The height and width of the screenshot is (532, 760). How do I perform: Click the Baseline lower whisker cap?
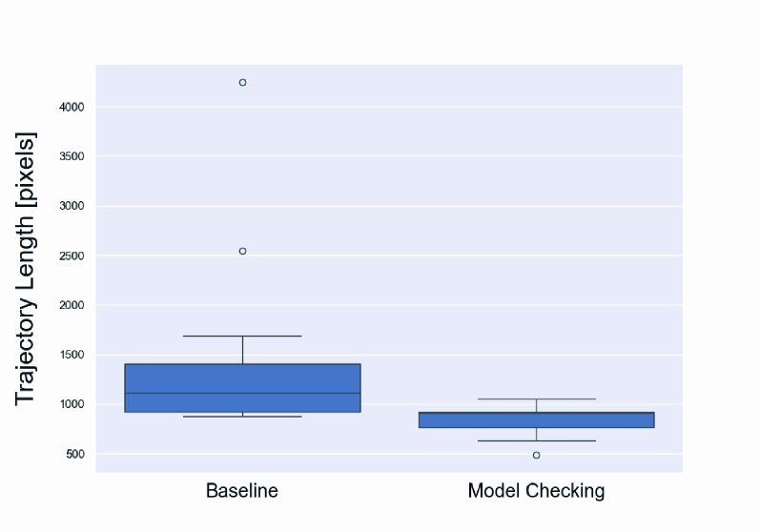(x=242, y=417)
